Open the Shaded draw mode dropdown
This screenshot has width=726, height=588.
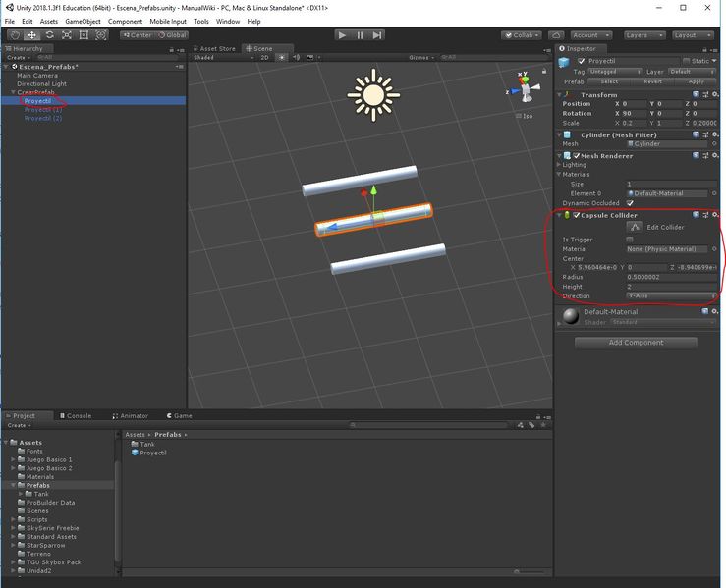(224, 57)
